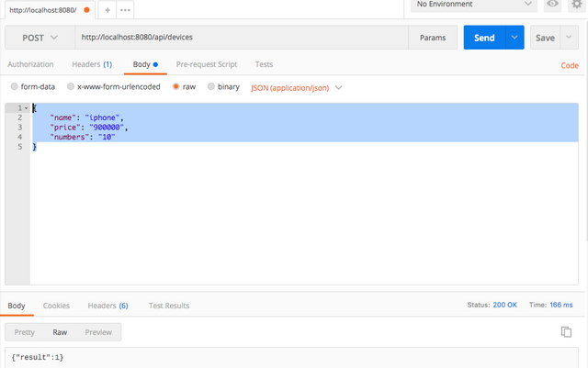The height and width of the screenshot is (368, 588).
Task: Click the environment quick-look eye icon
Action: pos(552,4)
